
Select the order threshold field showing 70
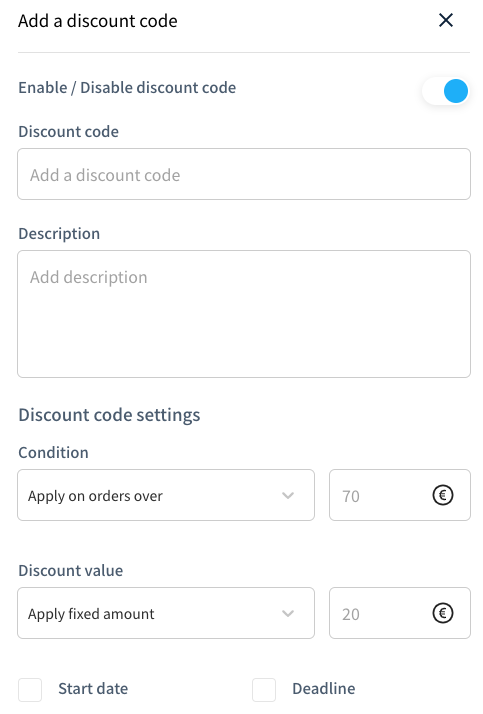[400, 495]
